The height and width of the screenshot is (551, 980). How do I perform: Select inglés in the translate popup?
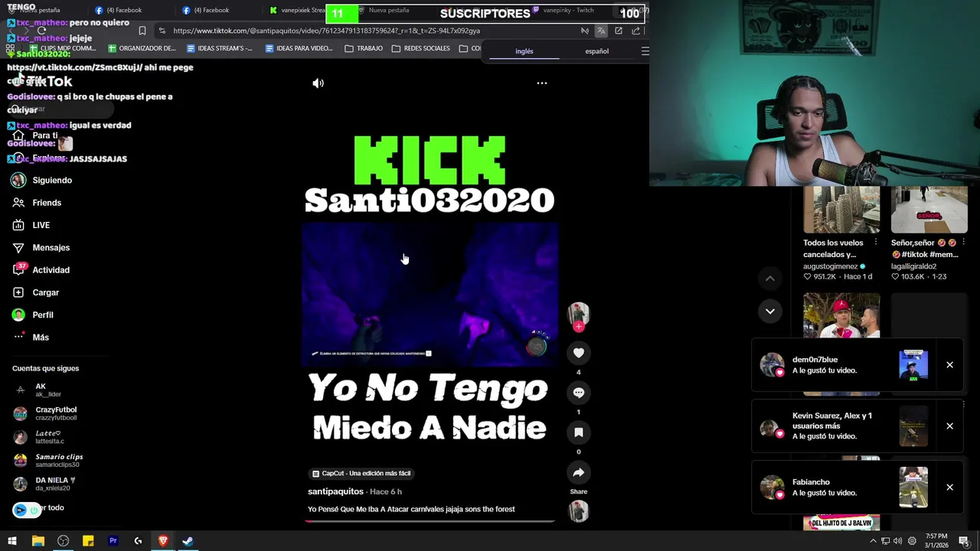tap(524, 51)
